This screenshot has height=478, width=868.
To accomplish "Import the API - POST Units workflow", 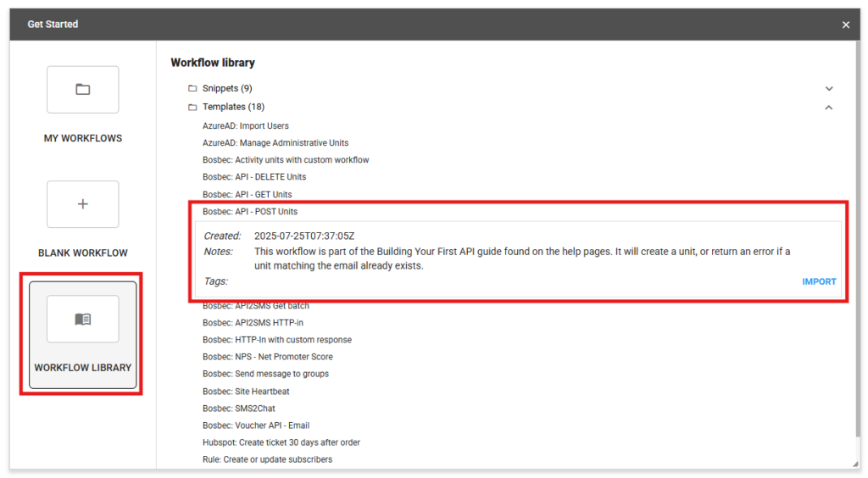I will (x=818, y=281).
